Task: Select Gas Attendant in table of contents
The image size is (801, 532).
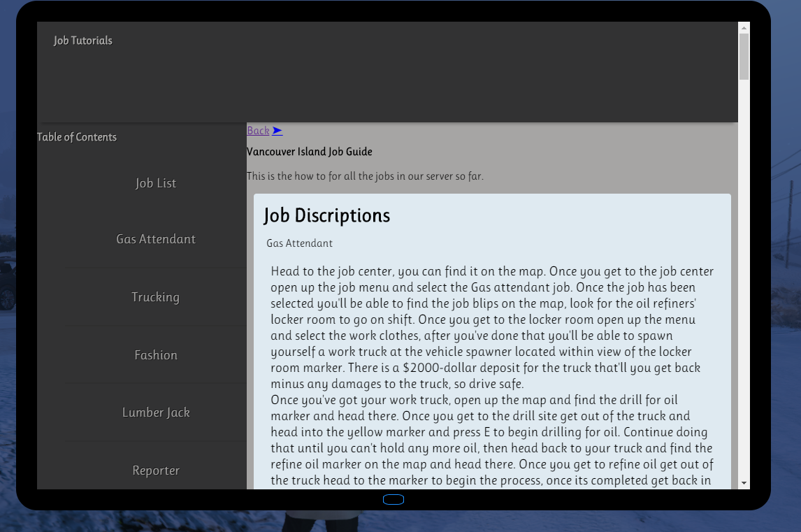Action: 156,238
